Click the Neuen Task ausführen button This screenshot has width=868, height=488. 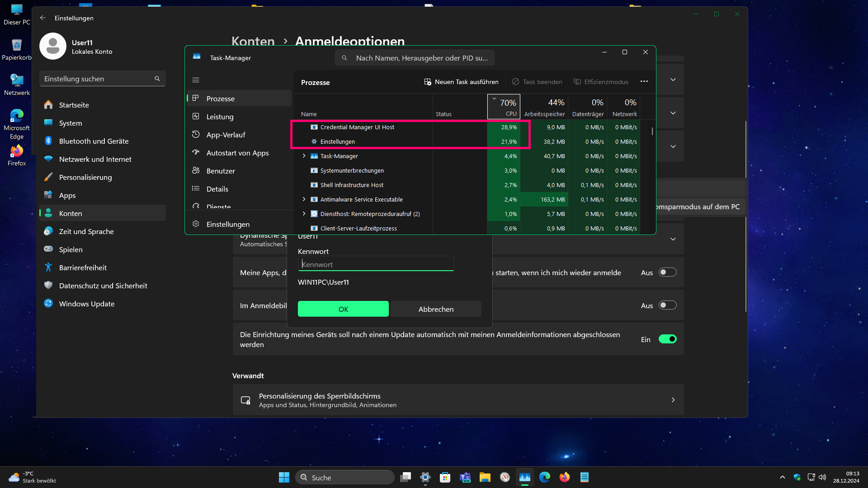(461, 82)
